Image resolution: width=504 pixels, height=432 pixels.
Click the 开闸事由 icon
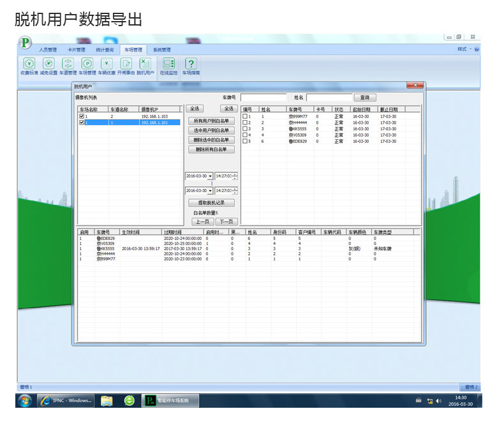(126, 63)
